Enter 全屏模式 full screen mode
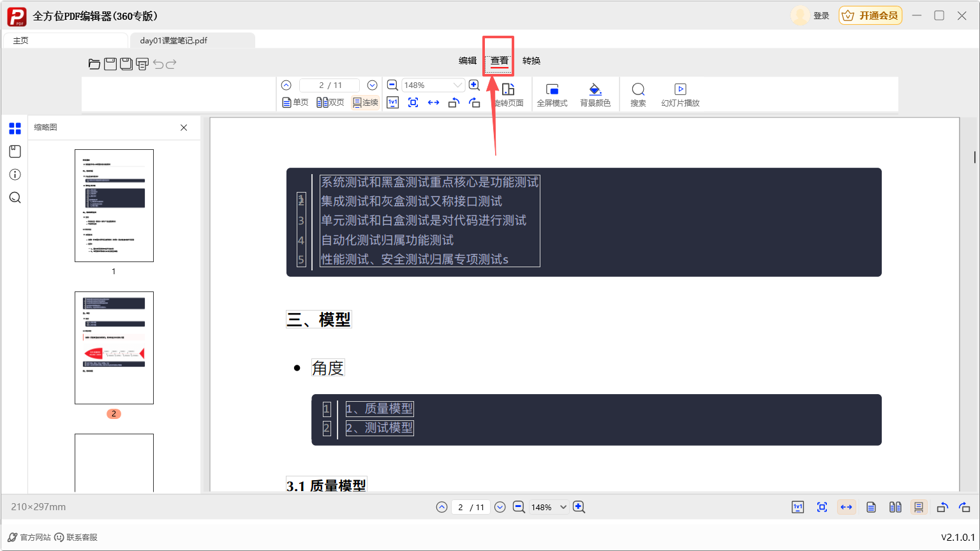980x551 pixels. pyautogui.click(x=553, y=94)
